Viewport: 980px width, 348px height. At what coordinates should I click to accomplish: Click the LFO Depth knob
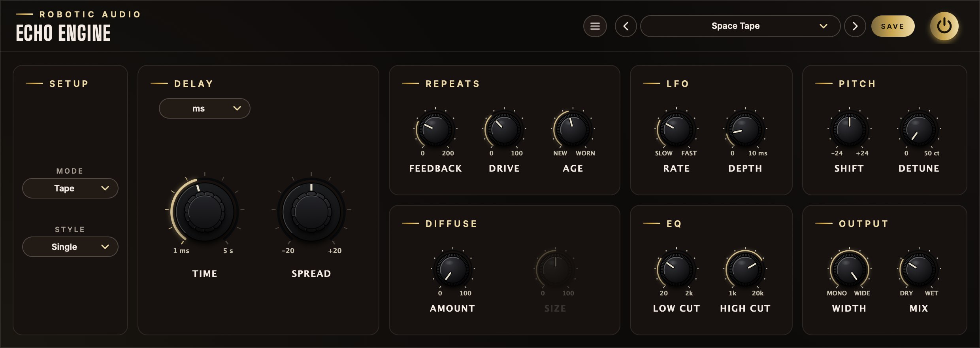[745, 129]
